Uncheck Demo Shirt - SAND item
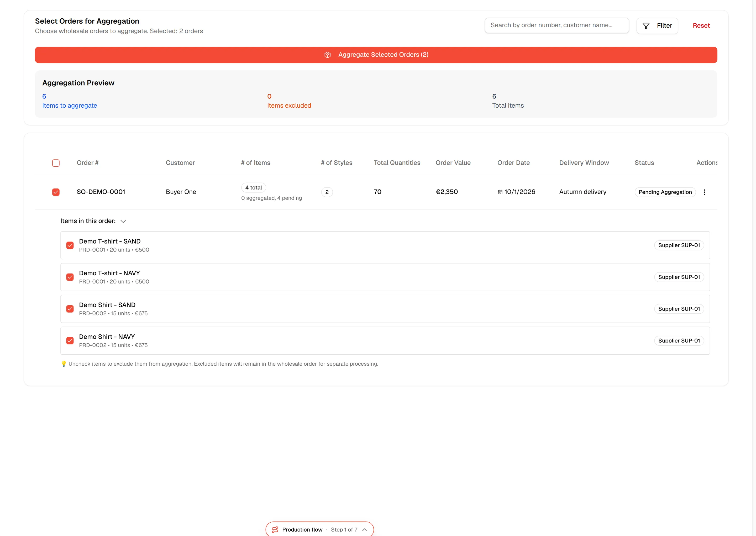756x536 pixels. point(70,309)
